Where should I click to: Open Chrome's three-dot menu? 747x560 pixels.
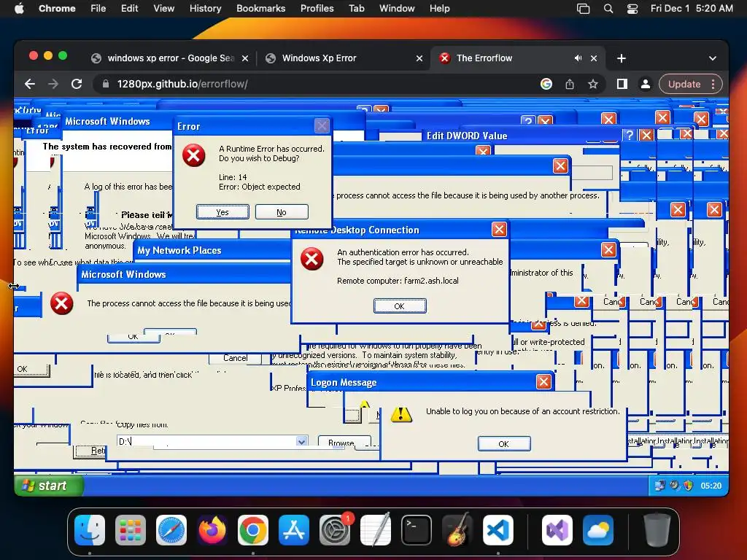pos(713,85)
